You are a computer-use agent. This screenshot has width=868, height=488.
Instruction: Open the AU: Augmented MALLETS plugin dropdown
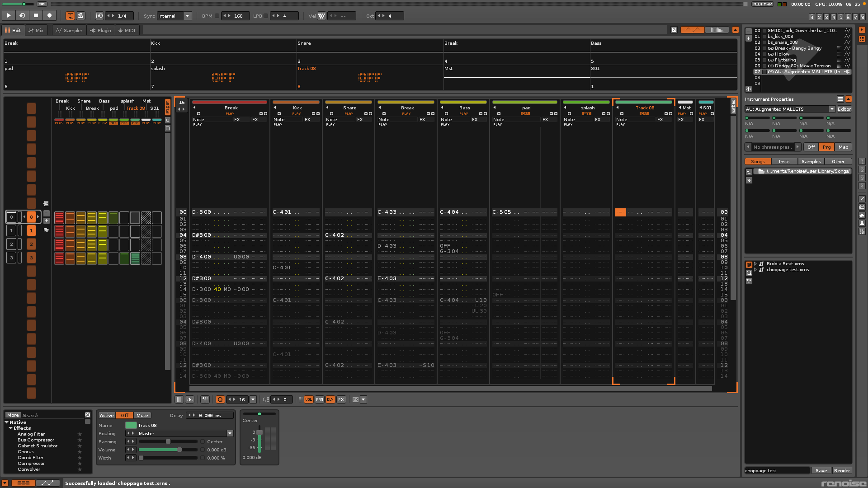coord(832,109)
